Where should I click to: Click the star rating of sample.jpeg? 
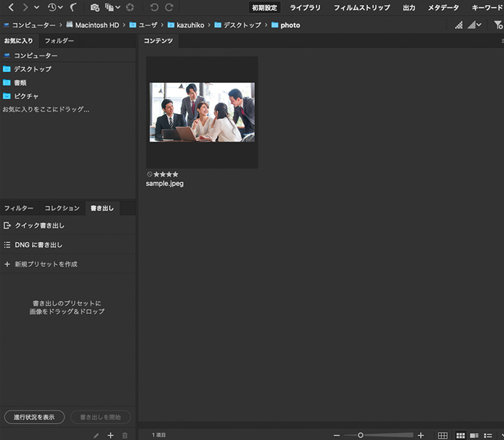click(x=166, y=174)
